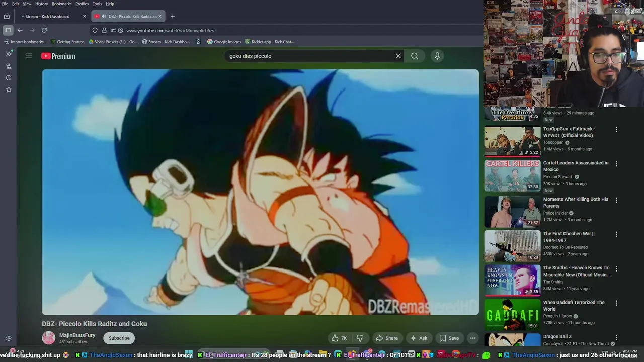Open AI chatbot sparkle sidebar icon

9,53
